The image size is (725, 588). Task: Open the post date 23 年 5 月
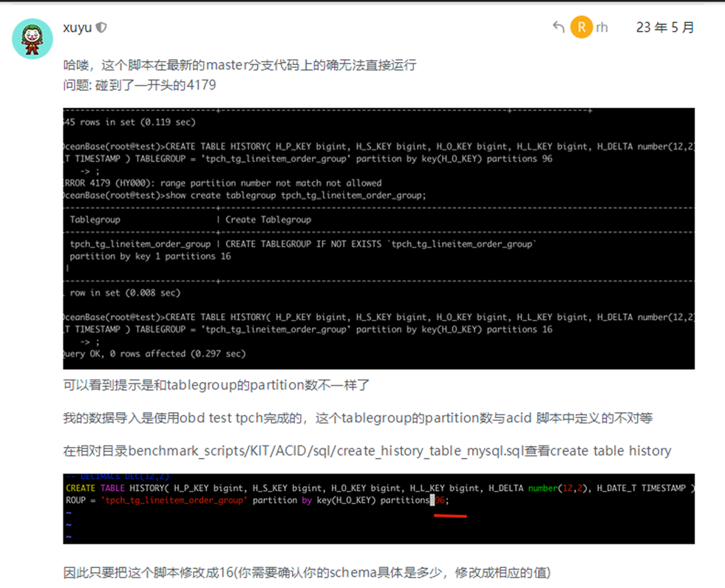[665, 27]
